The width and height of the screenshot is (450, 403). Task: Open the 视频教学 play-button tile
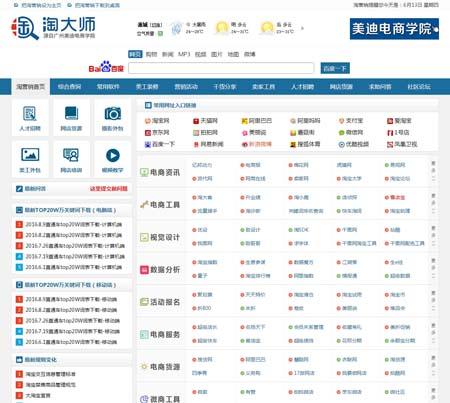click(x=113, y=159)
